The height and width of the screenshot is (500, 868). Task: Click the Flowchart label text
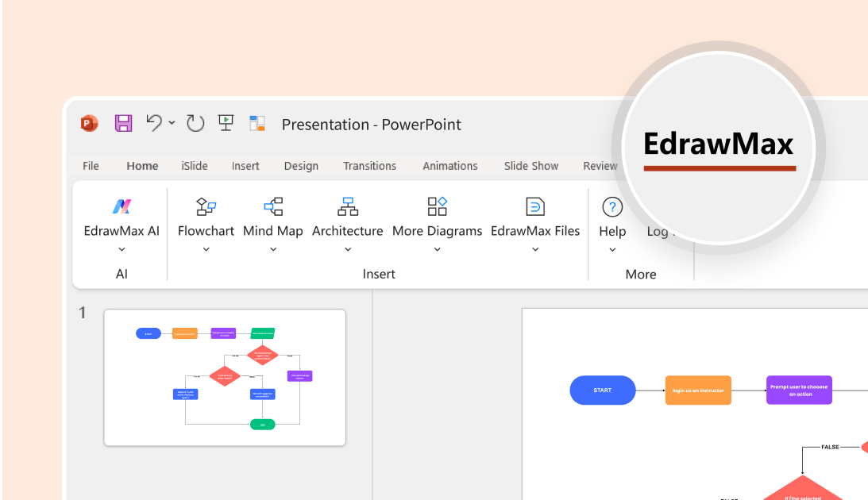(x=206, y=231)
